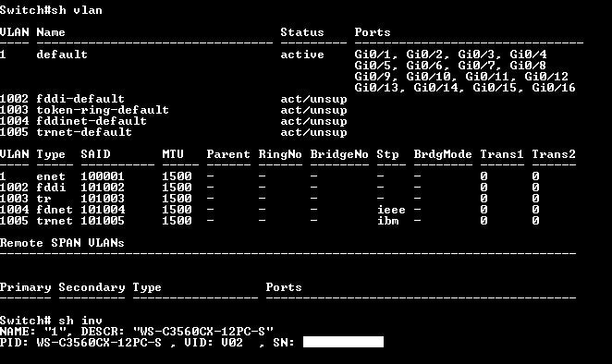Select the 'fddi-default' VLAN name

[x=80, y=99]
